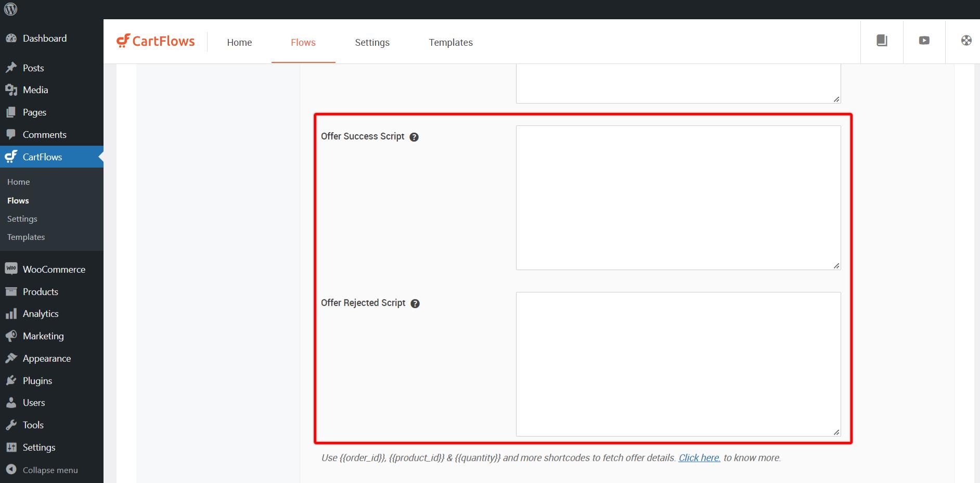Open the CartFlows video tutorials icon
The width and height of the screenshot is (980, 483).
click(x=924, y=41)
